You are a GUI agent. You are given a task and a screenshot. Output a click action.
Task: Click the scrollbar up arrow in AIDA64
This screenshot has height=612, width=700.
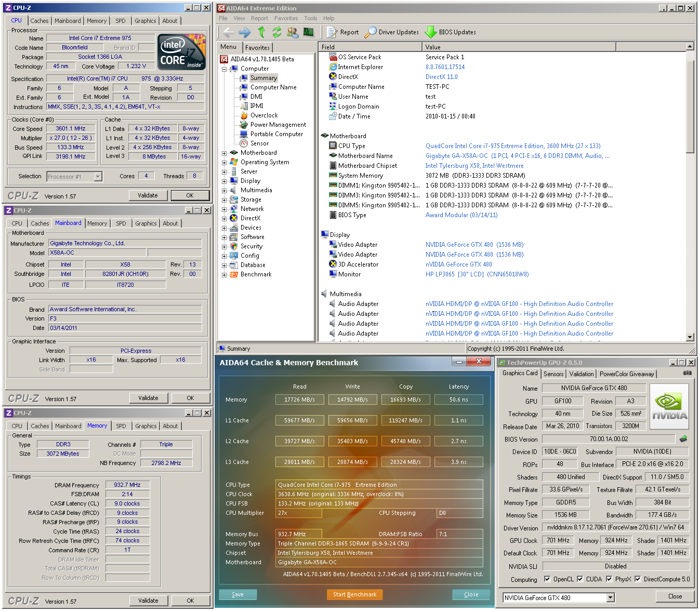click(690, 47)
